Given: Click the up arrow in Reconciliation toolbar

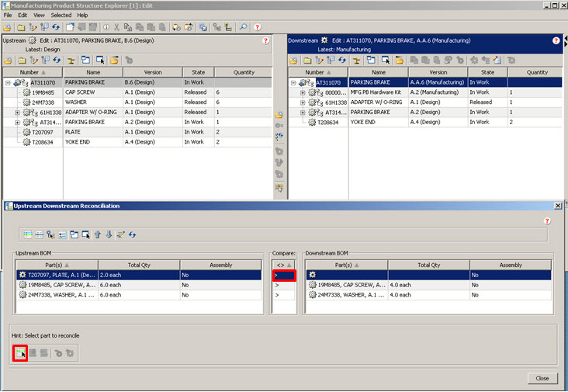Looking at the screenshot, I should tap(98, 234).
